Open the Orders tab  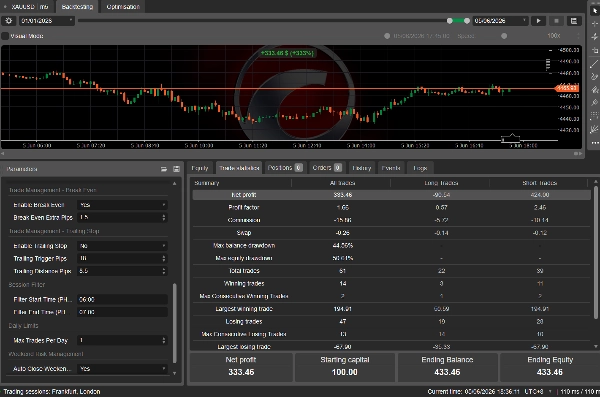(x=326, y=168)
